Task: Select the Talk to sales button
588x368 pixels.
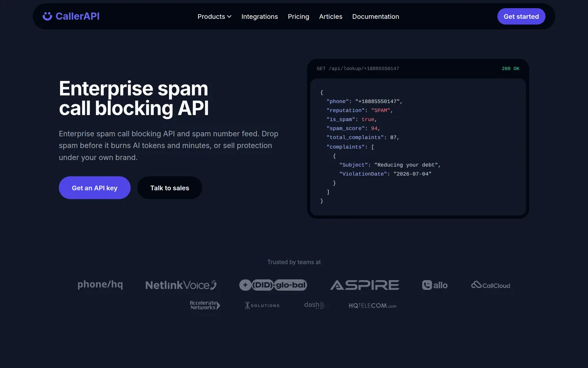Action: pyautogui.click(x=170, y=188)
